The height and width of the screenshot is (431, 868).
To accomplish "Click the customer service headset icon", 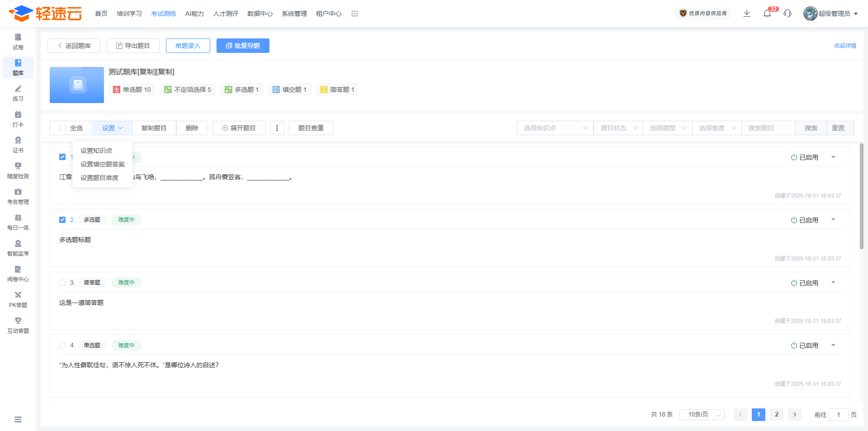I will 788,14.
